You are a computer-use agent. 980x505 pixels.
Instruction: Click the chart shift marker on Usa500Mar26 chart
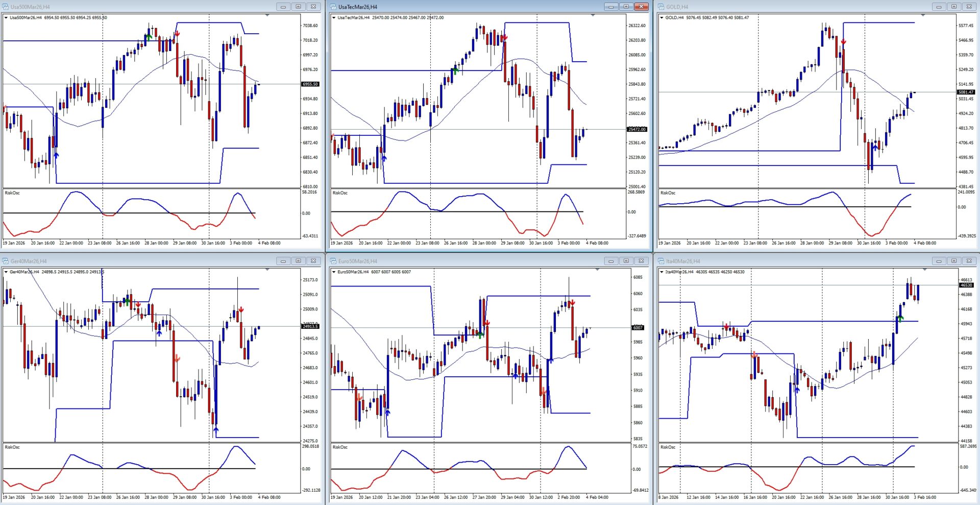point(267,15)
